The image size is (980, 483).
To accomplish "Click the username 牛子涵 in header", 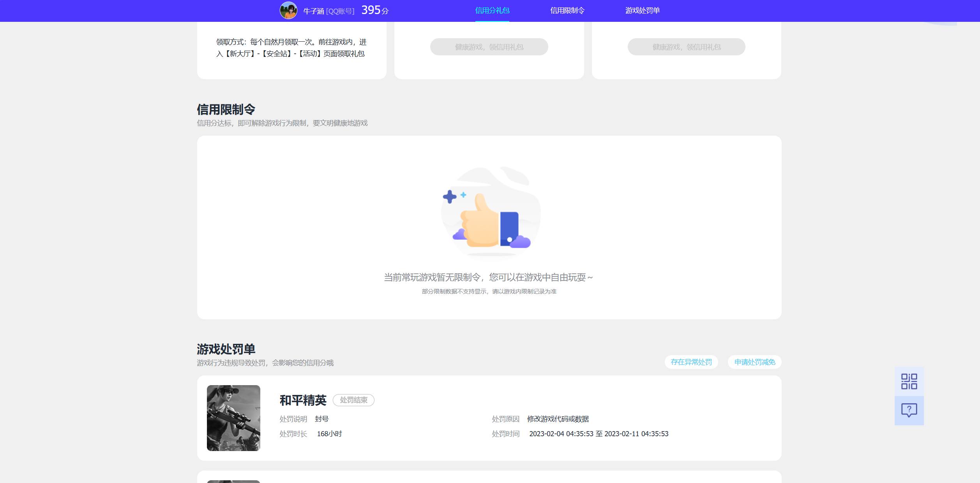I will coord(314,11).
